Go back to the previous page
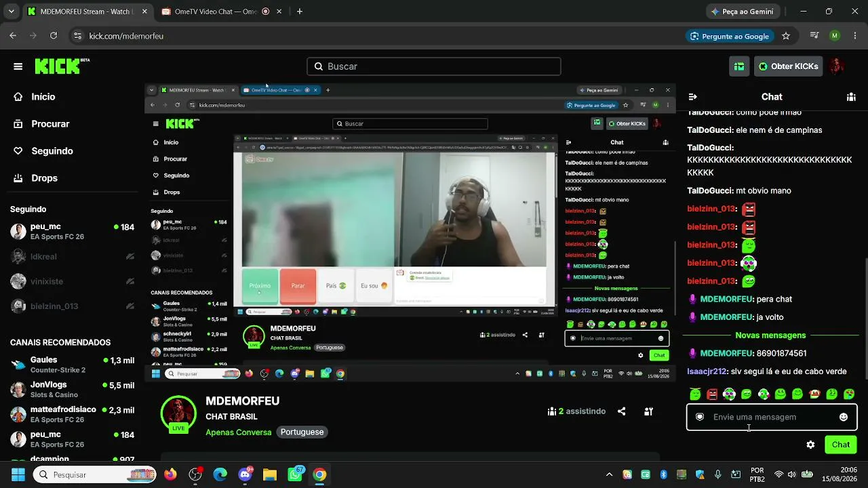 (13, 36)
